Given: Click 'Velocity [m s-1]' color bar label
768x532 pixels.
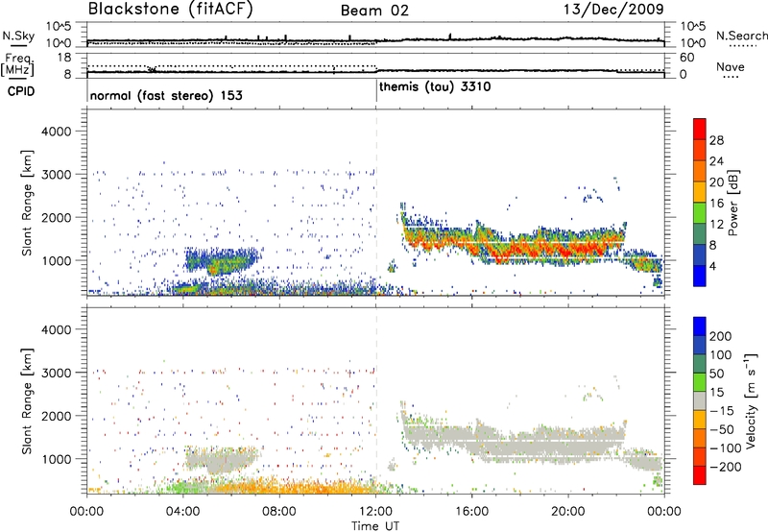Looking at the screenshot, I should click(751, 400).
